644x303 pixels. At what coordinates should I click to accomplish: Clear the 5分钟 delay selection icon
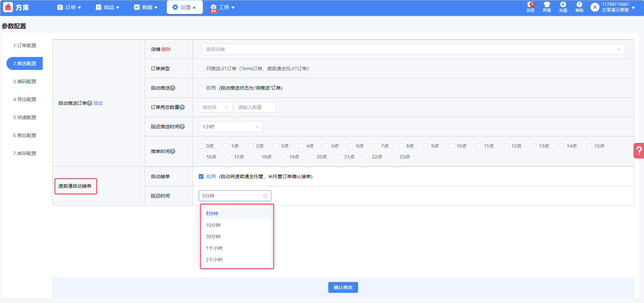pyautogui.click(x=265, y=196)
